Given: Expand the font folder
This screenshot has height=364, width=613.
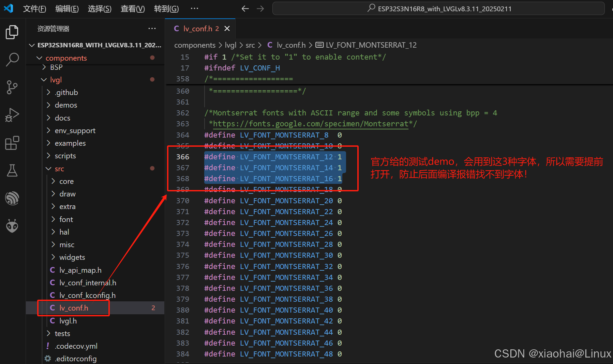Looking at the screenshot, I should tap(95, 219).
